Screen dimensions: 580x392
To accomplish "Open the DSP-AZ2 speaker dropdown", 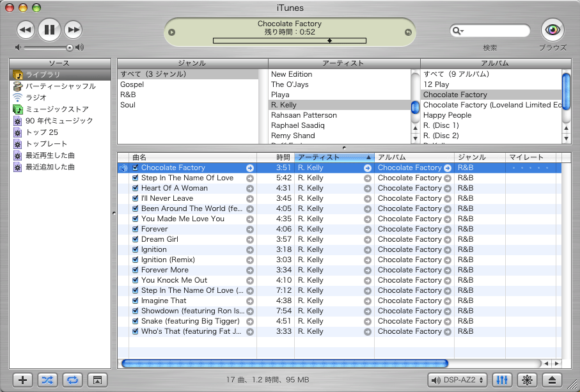I will pos(457,380).
